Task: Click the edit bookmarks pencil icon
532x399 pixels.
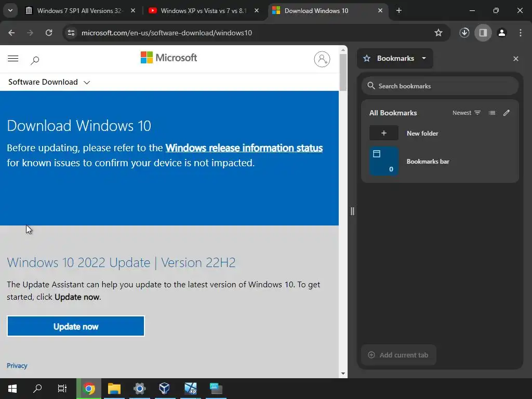Action: point(507,113)
